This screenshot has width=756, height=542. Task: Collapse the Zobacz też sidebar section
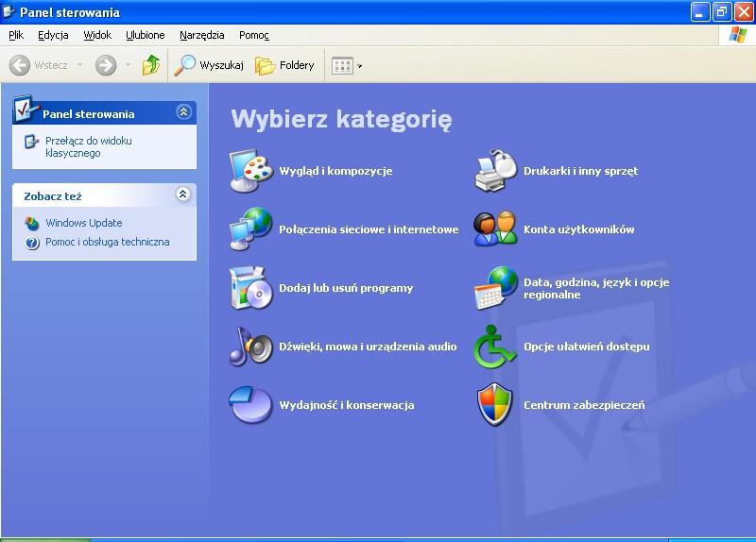(x=183, y=195)
